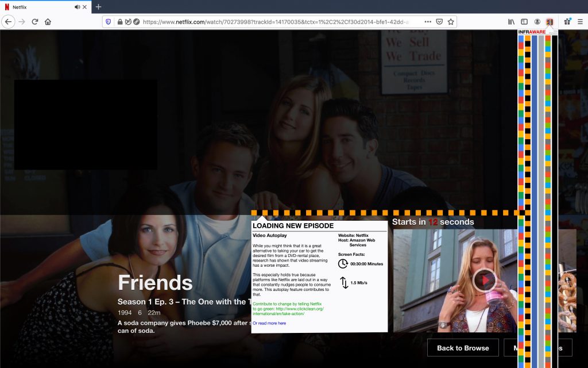
Task: Click the "1.5 Mb/s" value
Action: pos(359,283)
